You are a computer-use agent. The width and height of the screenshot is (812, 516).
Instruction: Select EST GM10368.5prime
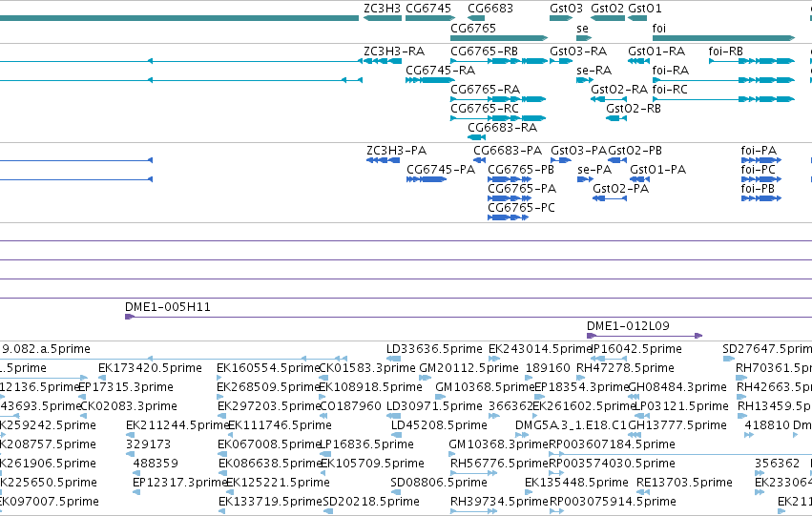click(485, 387)
